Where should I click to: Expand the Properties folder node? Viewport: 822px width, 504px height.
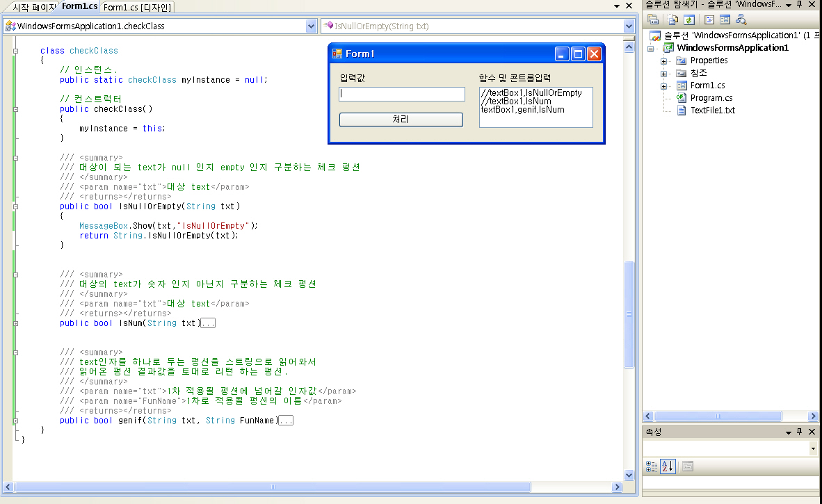[x=663, y=61]
